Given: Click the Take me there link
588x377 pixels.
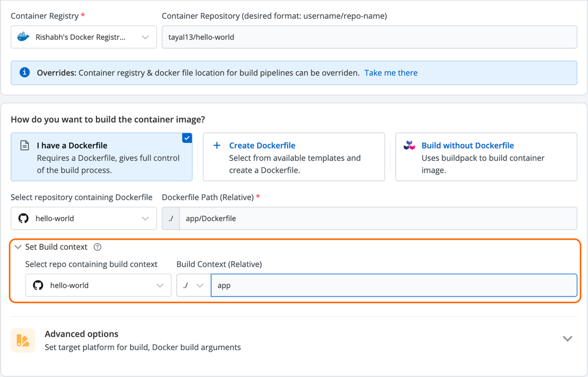Looking at the screenshot, I should point(390,73).
